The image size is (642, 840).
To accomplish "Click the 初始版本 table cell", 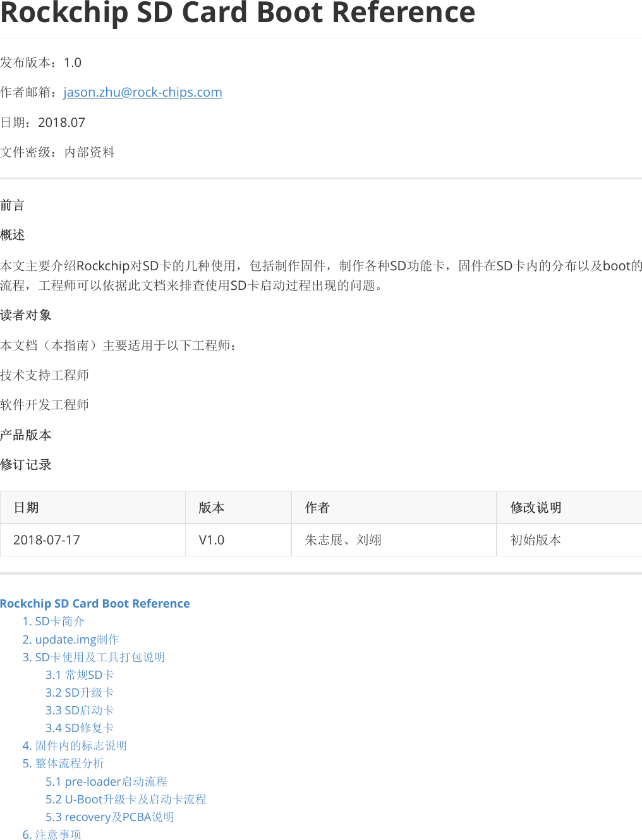I will click(x=569, y=540).
